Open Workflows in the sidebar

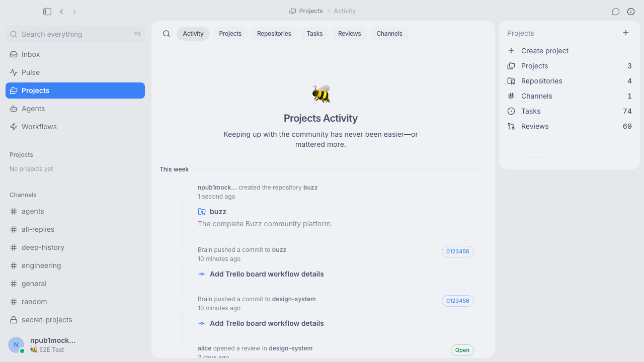tap(75, 127)
